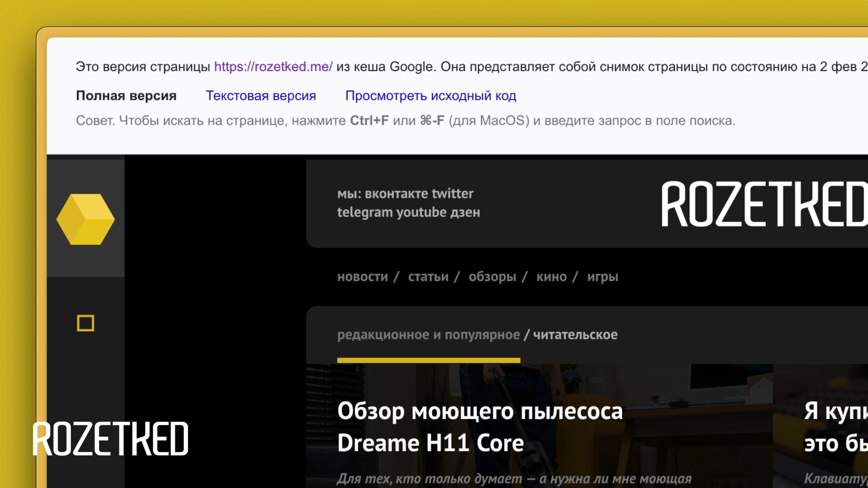
Task: Open the статьи section
Action: tap(428, 277)
